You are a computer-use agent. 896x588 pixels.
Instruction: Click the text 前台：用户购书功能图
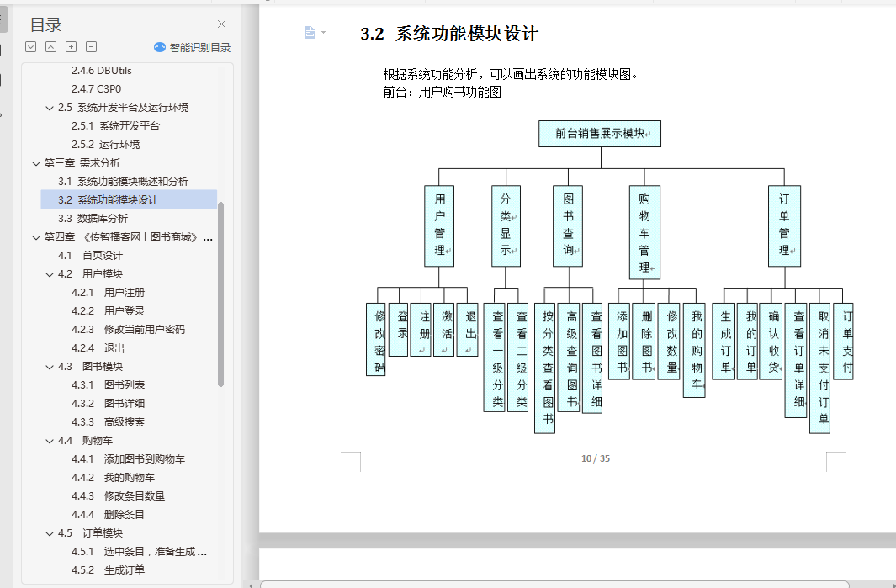[x=443, y=92]
